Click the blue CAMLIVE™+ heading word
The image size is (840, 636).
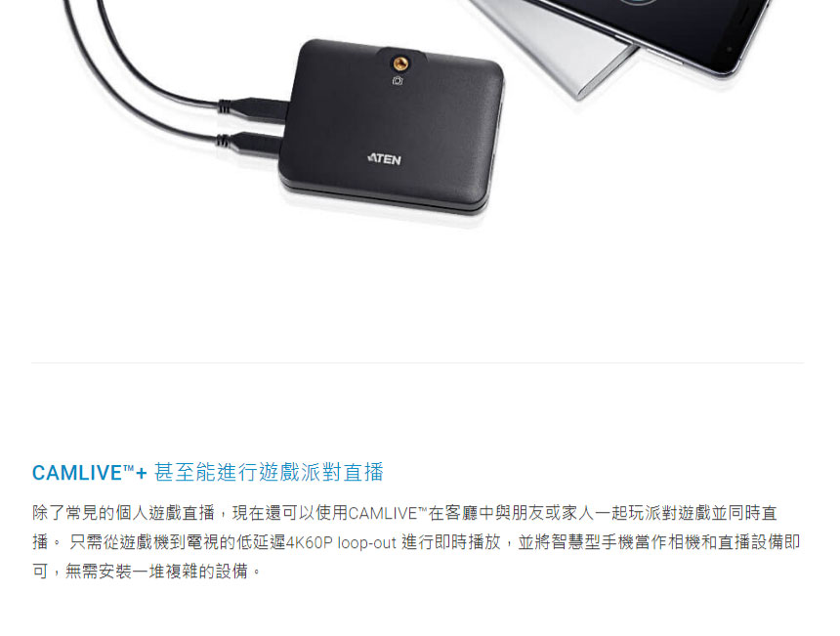(x=90, y=473)
